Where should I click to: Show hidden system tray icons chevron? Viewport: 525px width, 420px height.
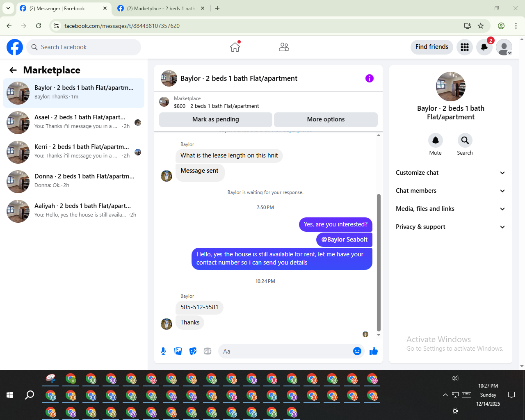point(445,395)
